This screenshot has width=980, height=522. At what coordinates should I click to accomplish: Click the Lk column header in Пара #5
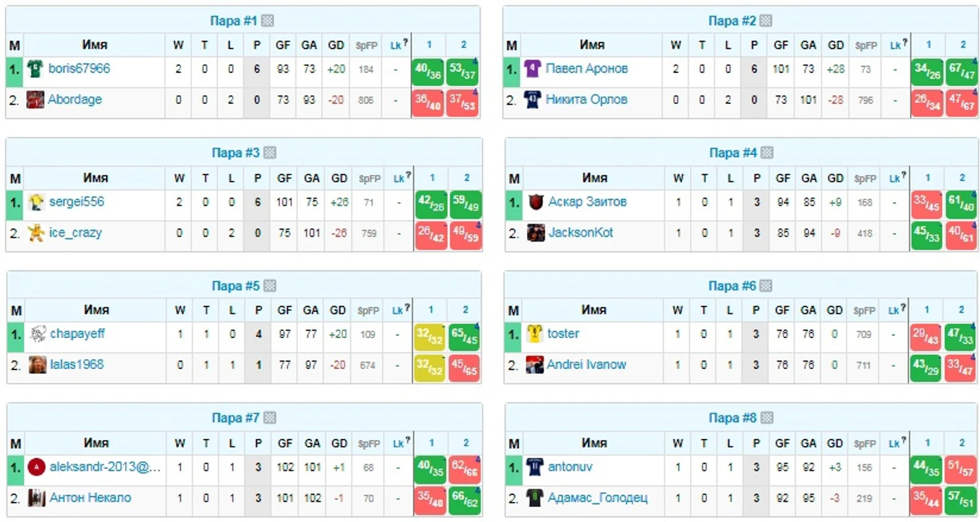[398, 310]
